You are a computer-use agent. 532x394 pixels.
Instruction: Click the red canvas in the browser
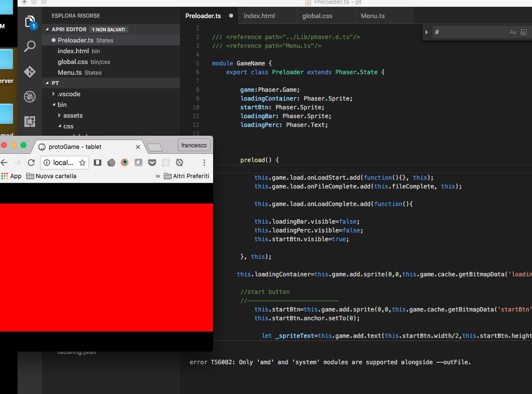(x=106, y=269)
